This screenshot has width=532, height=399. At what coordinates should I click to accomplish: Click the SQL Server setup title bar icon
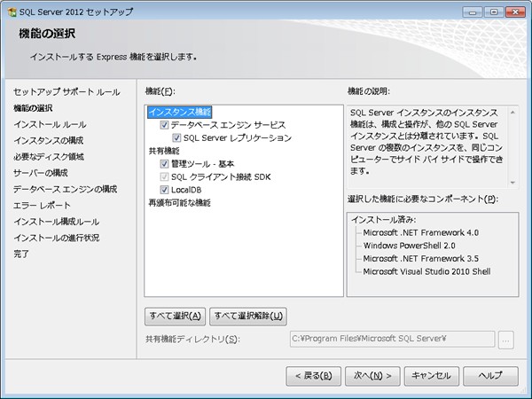coord(12,12)
